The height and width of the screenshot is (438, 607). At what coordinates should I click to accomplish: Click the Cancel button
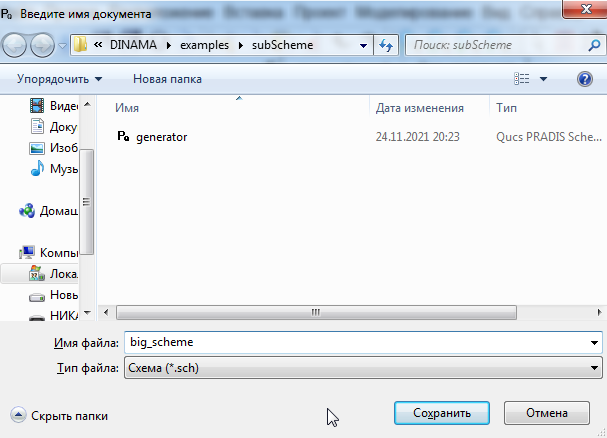point(546,412)
